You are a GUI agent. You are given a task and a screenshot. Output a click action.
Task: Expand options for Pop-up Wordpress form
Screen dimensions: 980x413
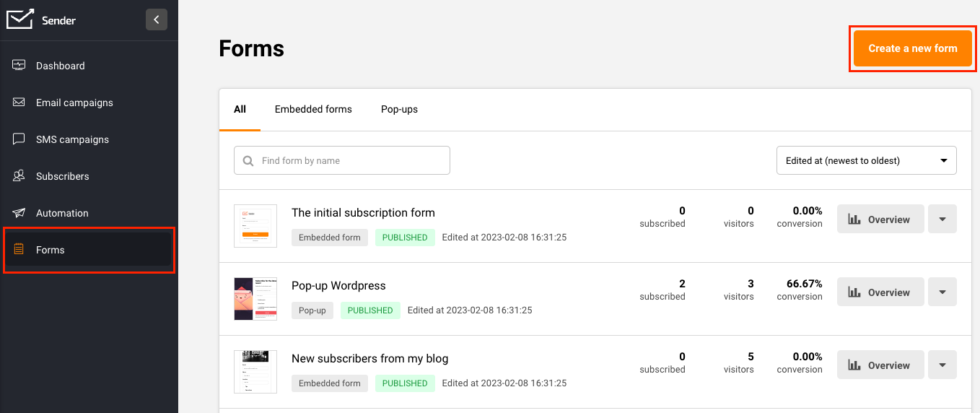(942, 292)
